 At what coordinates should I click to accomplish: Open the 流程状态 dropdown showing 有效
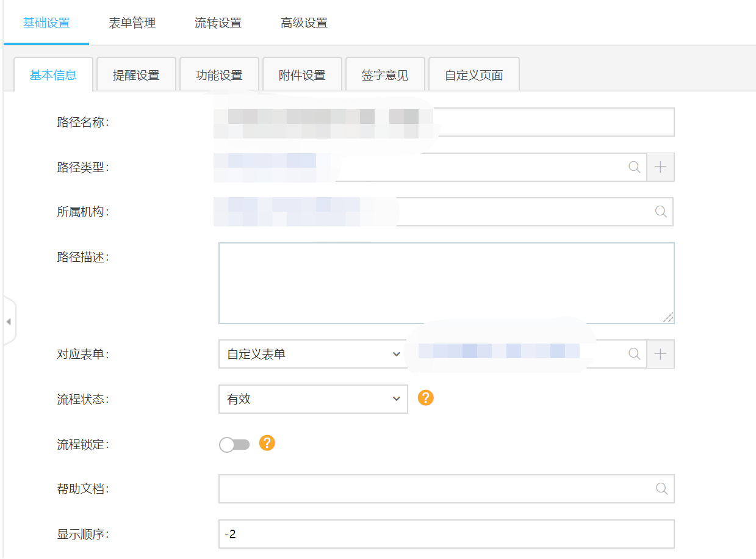(x=312, y=399)
